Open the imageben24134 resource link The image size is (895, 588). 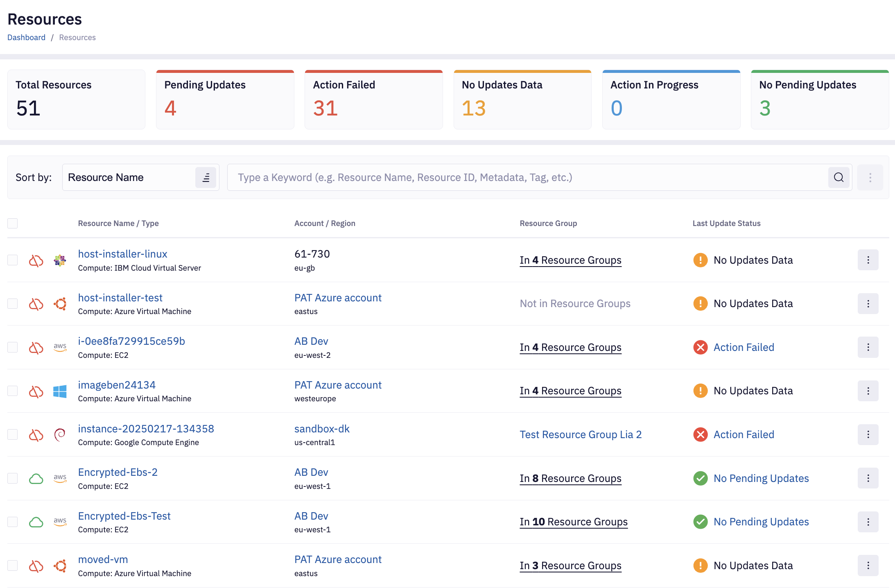117,385
